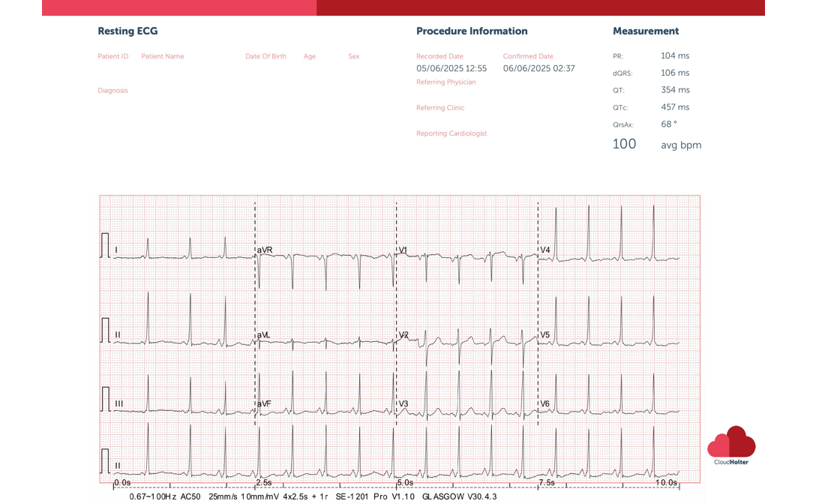The width and height of the screenshot is (819, 504).
Task: Select recorded date 05/06/2025 12:55
Action: [451, 68]
